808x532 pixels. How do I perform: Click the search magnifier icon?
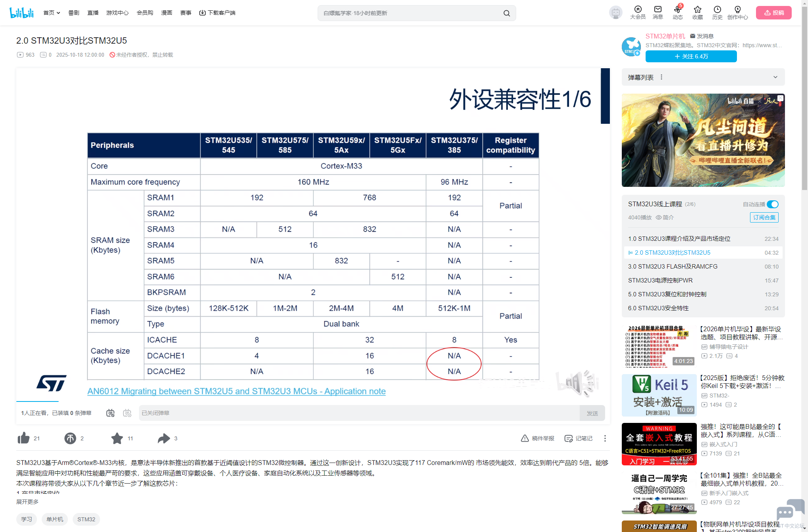[507, 13]
